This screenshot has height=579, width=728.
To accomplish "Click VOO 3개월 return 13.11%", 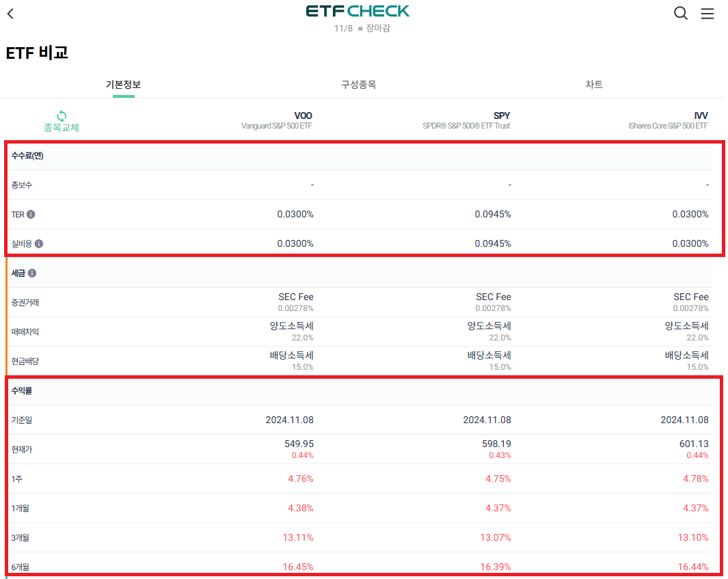I will click(x=298, y=537).
